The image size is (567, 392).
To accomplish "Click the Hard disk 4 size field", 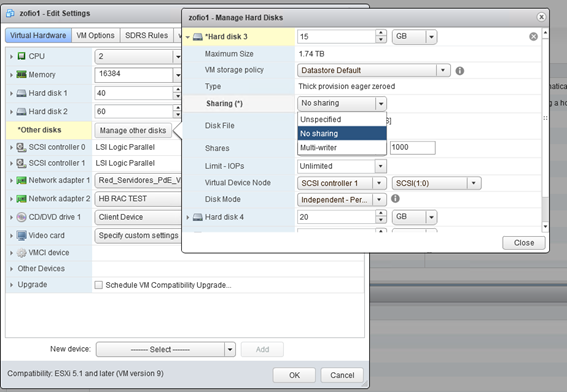I will 336,217.
